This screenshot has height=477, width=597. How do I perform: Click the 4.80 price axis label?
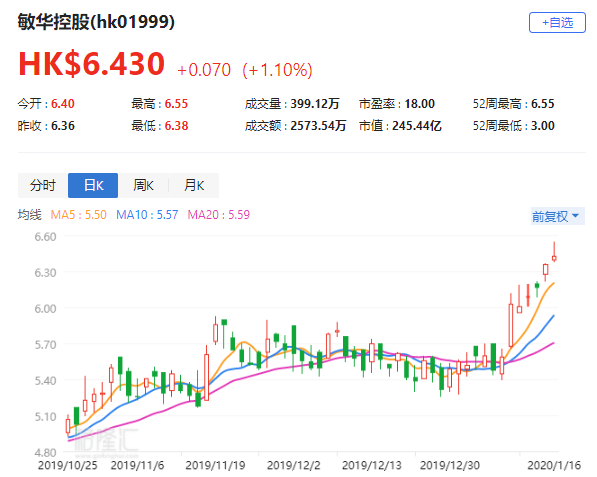pos(45,452)
